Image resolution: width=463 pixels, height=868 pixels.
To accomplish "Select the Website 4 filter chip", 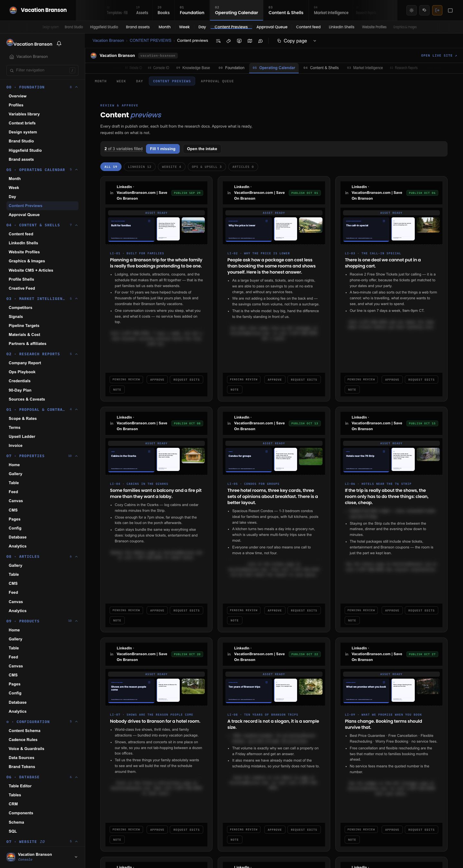I will click(171, 167).
